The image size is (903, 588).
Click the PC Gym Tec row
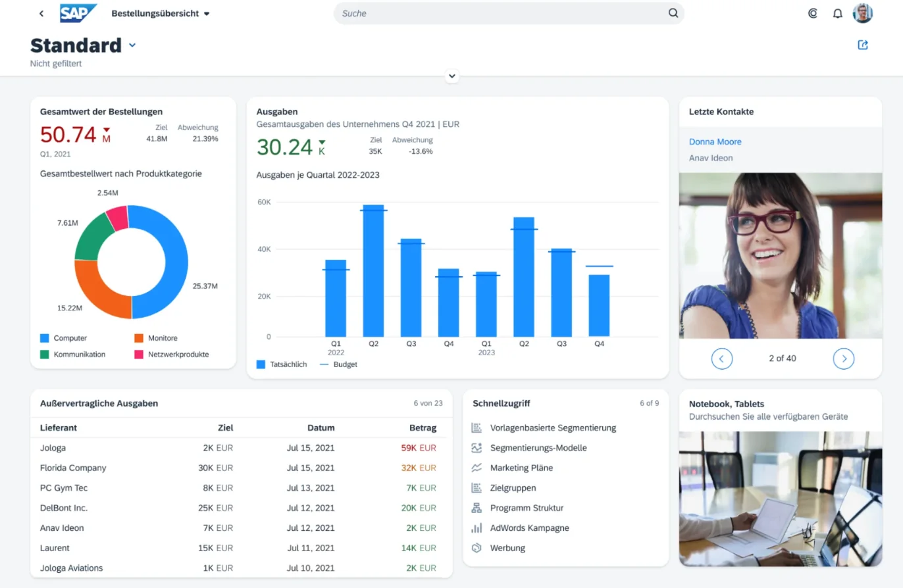242,488
